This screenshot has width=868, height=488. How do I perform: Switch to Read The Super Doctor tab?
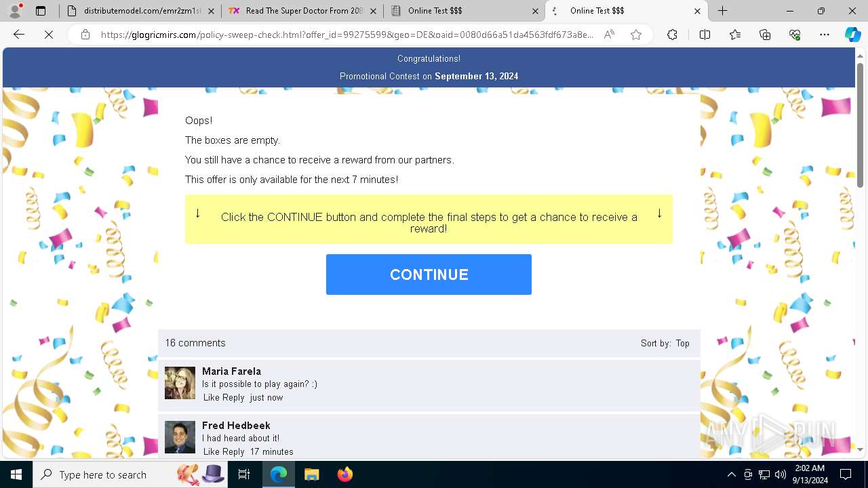tap(302, 11)
